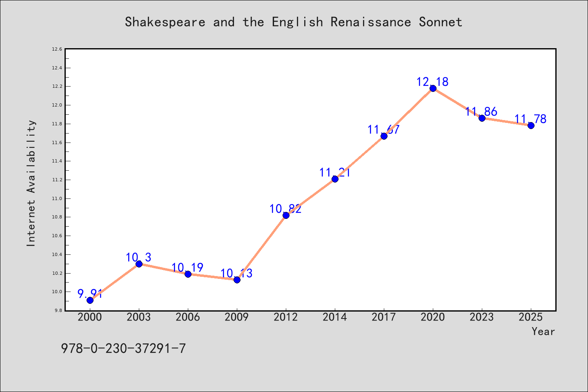Click the ISBN text 978-0-230-37291-7
The height and width of the screenshot is (392, 588).
pyautogui.click(x=123, y=348)
